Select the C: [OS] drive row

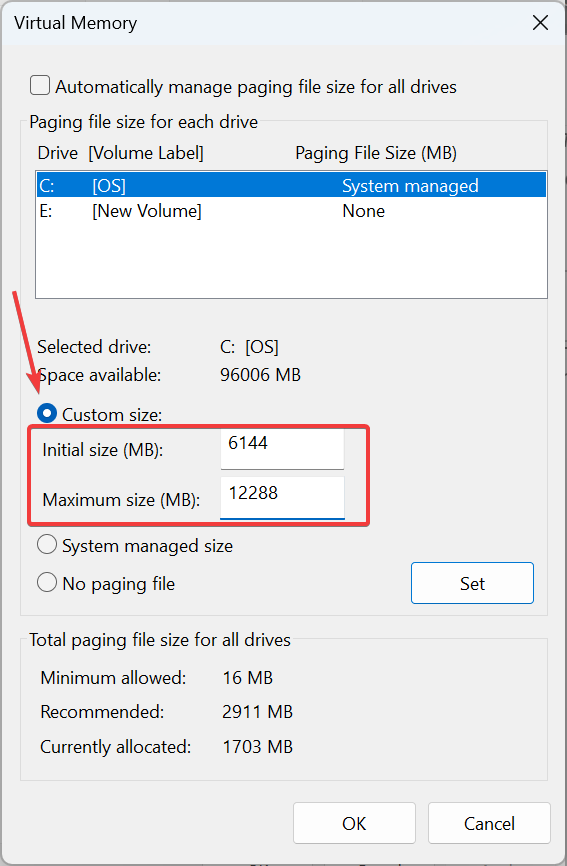(292, 186)
